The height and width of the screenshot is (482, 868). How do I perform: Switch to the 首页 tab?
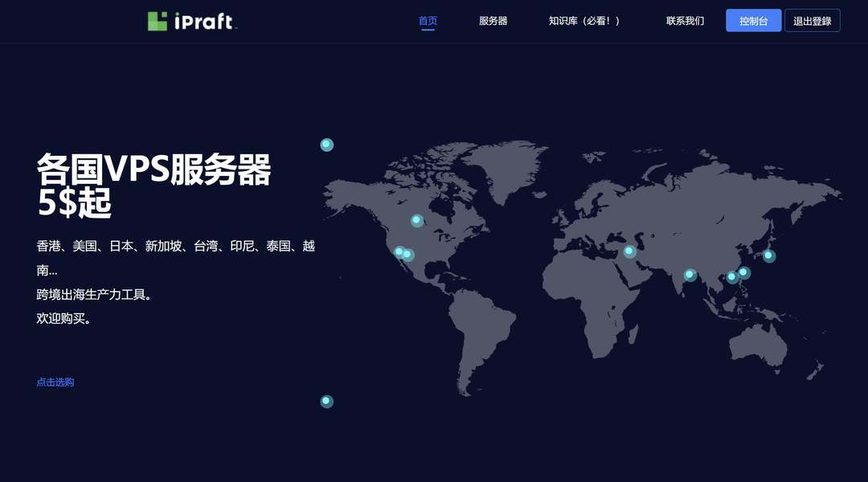click(428, 20)
